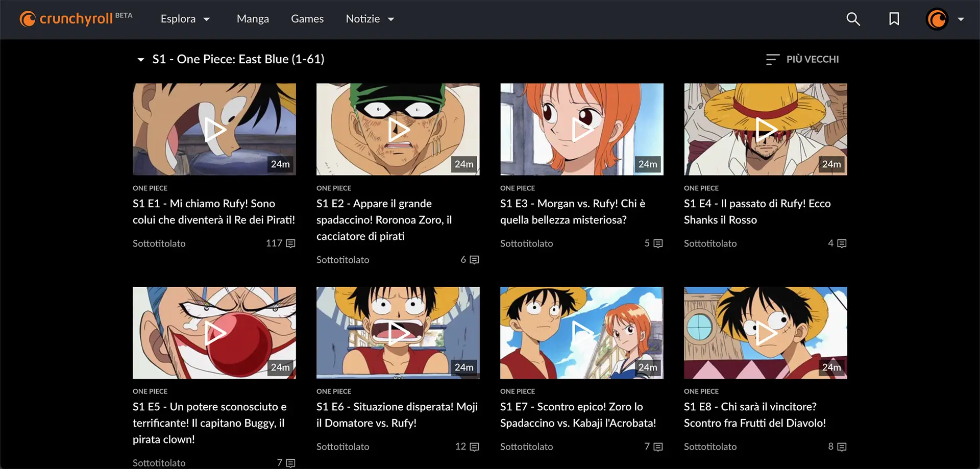This screenshot has height=469, width=980.
Task: Collapse the S1 - One Piece: East Blue list
Action: pos(140,59)
